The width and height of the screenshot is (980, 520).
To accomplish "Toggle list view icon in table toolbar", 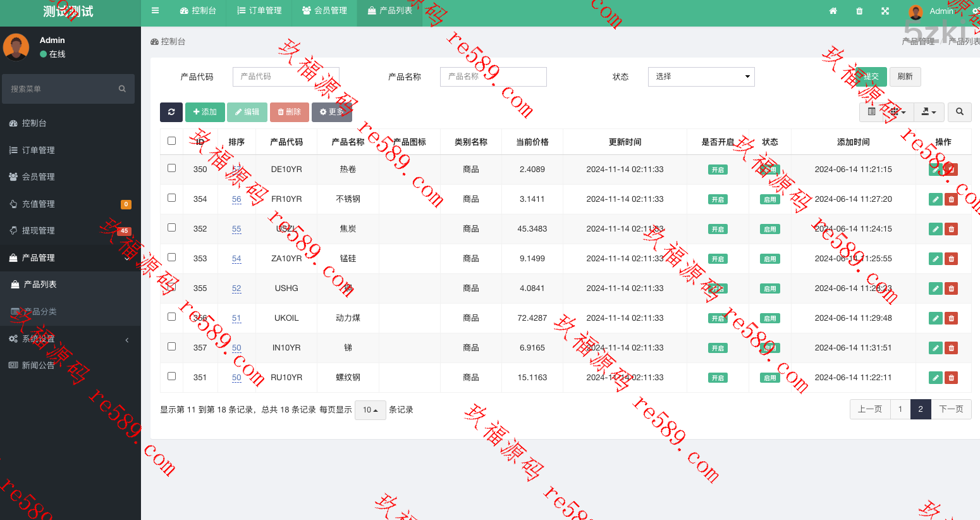I will pos(871,112).
